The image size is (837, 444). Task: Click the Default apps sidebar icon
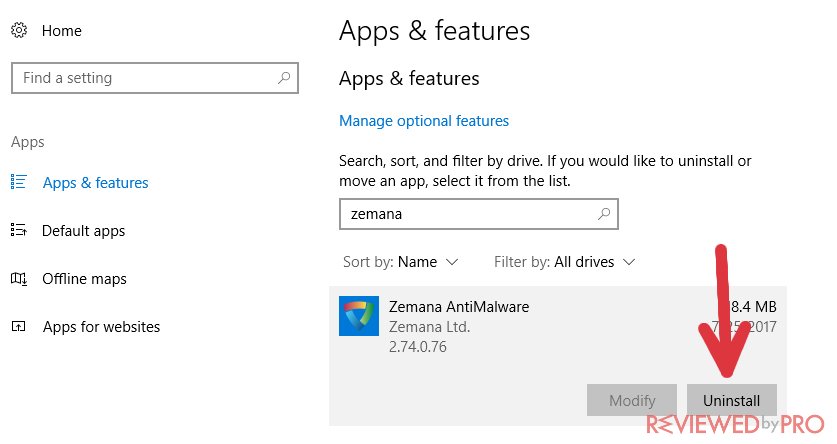point(19,230)
